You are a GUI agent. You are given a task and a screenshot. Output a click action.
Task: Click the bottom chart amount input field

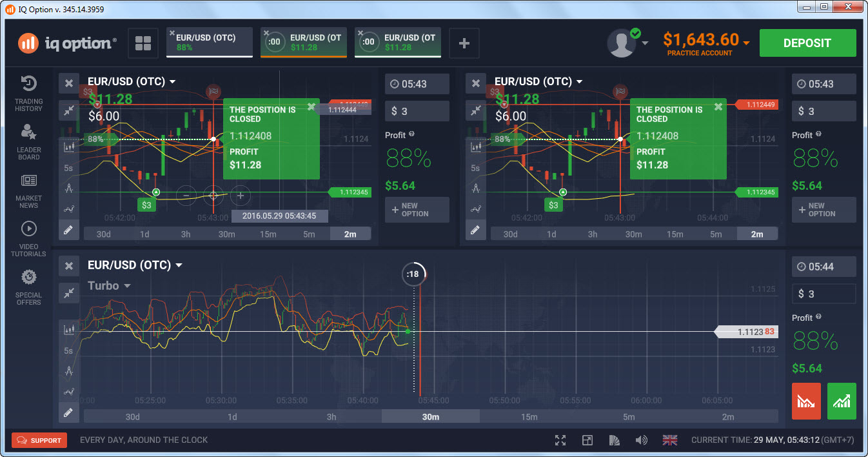(x=824, y=294)
